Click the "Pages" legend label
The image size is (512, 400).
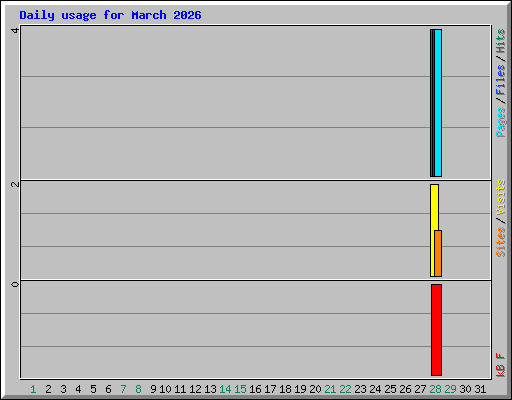(500, 122)
